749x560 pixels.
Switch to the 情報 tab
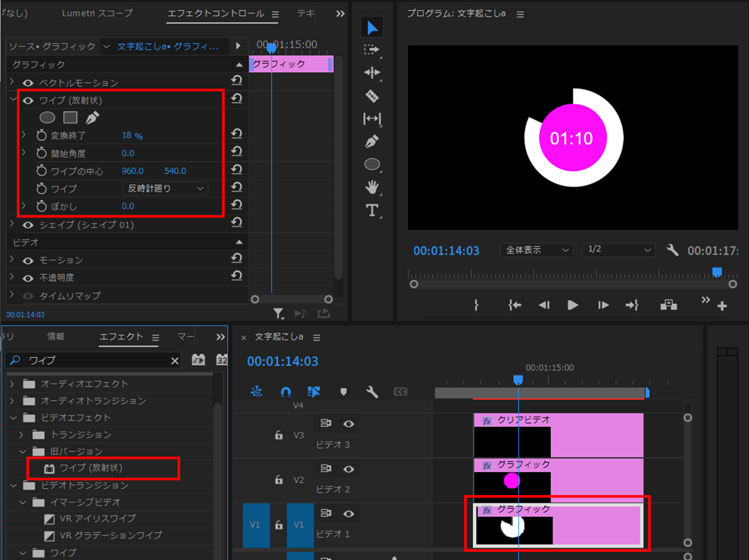56,336
